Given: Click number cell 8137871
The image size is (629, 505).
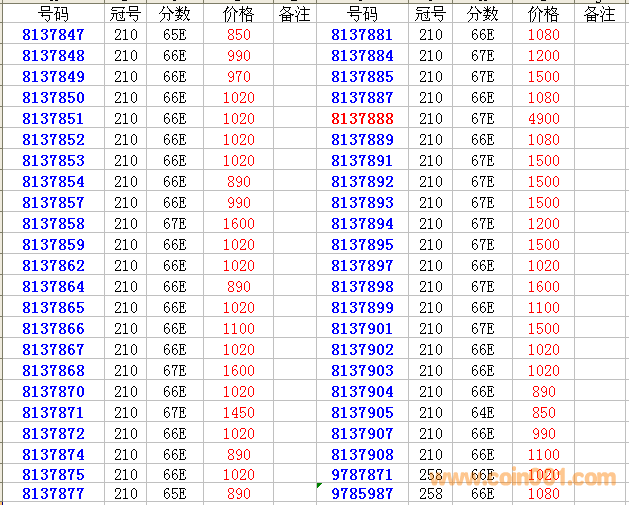Looking at the screenshot, I should click(53, 412).
